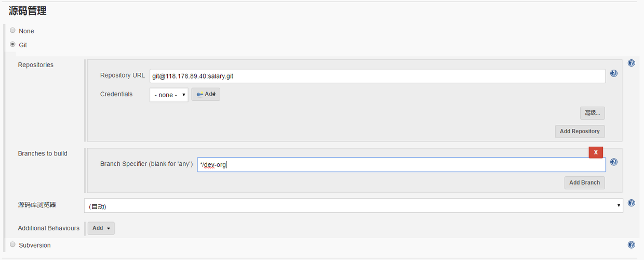Open the Credentials '- none -' dropdown
The height and width of the screenshot is (260, 644).
click(x=169, y=95)
